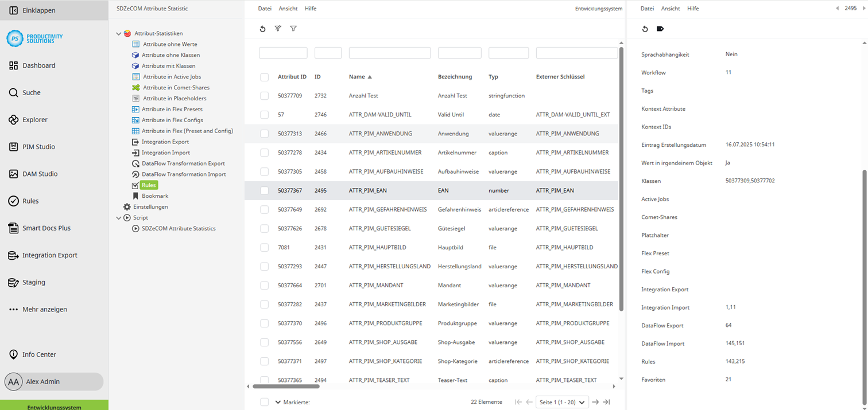Click Mehr anzeigen in the sidebar
This screenshot has height=410, width=868.
click(x=43, y=309)
